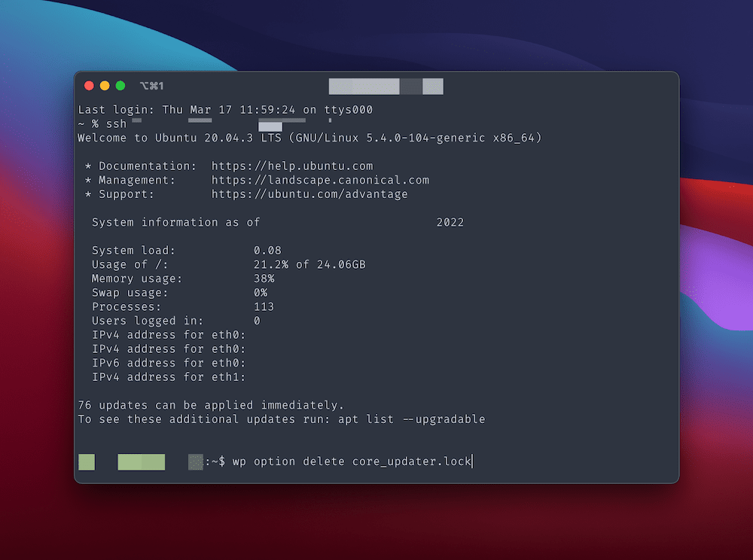Click the Processes value 113
Viewport: 753px width, 560px height.
point(264,306)
